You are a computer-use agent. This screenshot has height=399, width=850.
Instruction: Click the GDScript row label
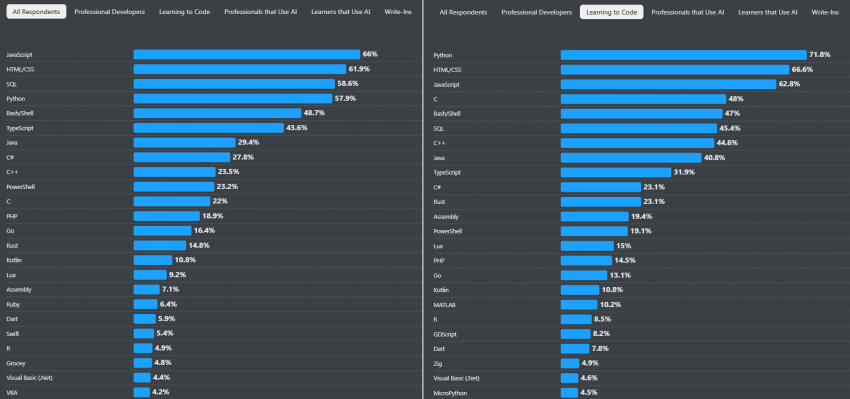click(x=445, y=334)
